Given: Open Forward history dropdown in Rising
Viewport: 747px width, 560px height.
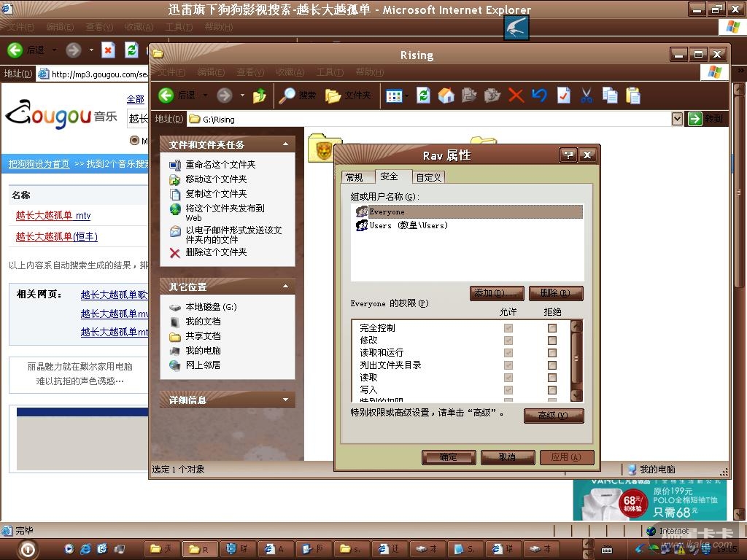Looking at the screenshot, I should (242, 96).
